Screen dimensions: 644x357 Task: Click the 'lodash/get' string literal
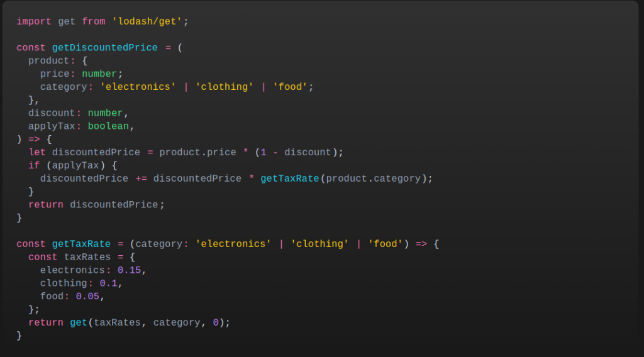tap(147, 21)
